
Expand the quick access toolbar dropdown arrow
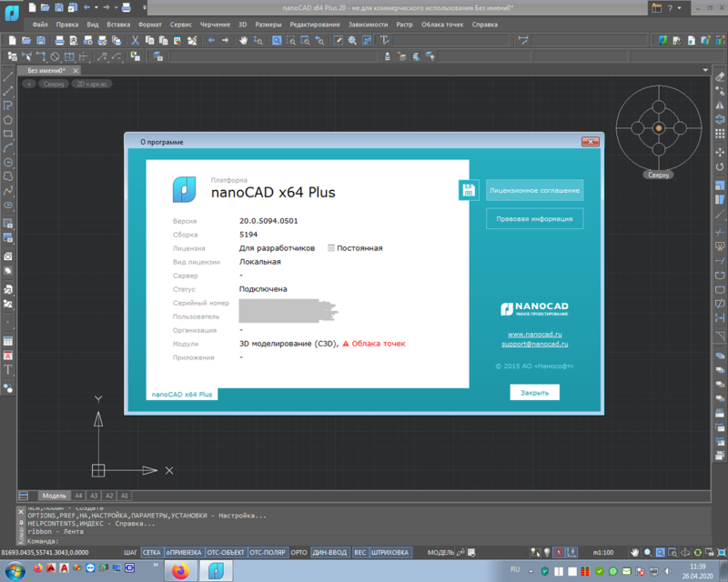145,7
